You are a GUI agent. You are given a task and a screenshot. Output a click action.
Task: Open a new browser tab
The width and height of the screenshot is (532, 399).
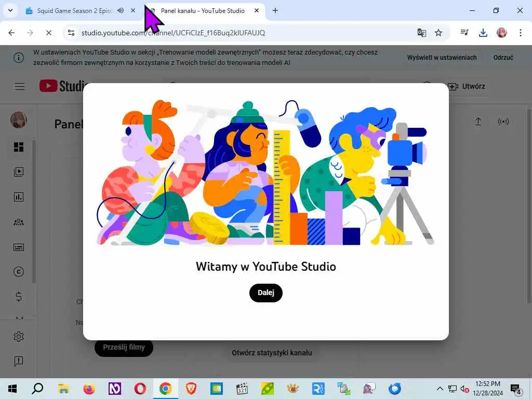(275, 10)
